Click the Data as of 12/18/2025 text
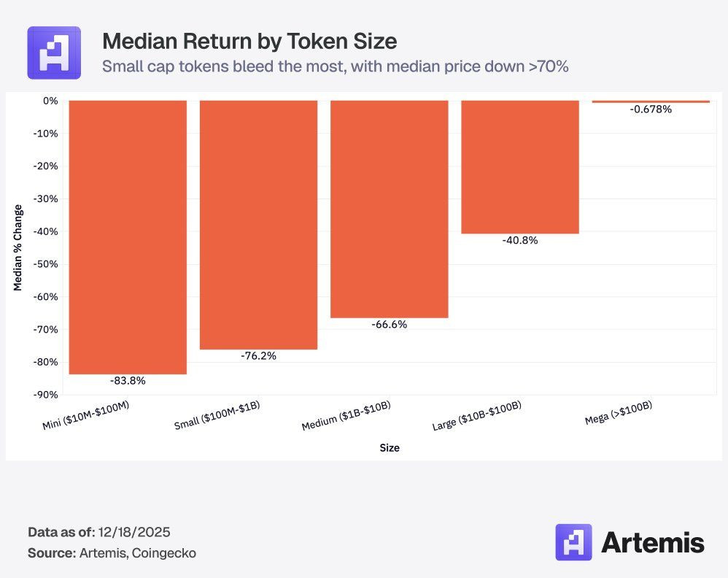 point(99,532)
